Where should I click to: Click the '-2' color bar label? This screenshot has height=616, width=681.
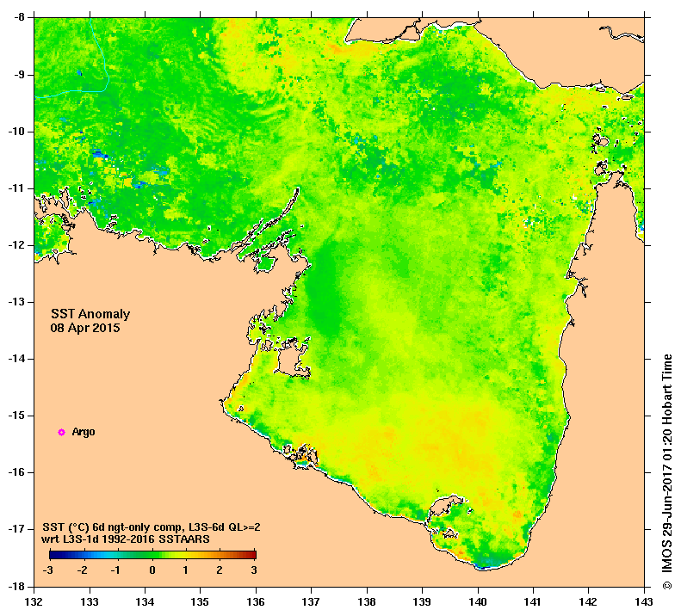coord(83,570)
